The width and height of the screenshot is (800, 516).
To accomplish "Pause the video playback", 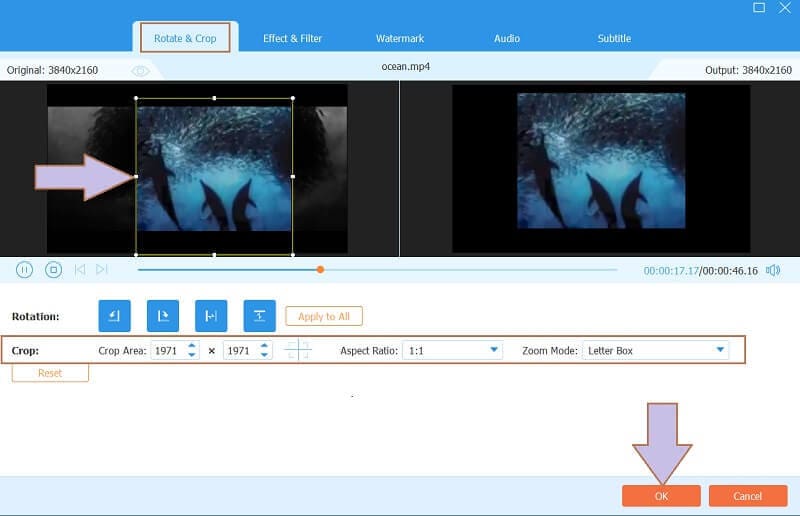I will (x=24, y=269).
